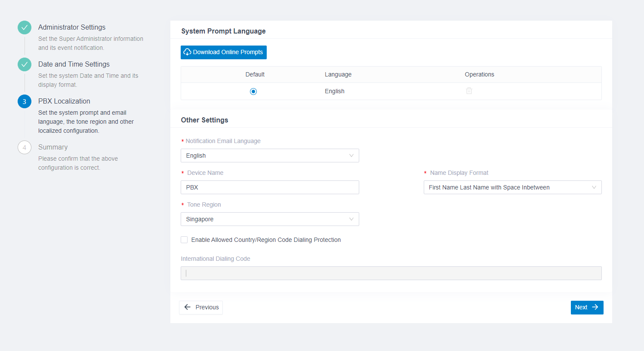Click the cloud download icon on prompts button

pos(187,52)
